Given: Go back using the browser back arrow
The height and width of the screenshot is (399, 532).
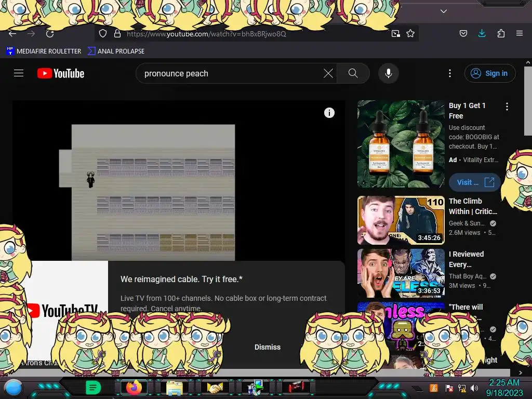Looking at the screenshot, I should click(x=12, y=34).
